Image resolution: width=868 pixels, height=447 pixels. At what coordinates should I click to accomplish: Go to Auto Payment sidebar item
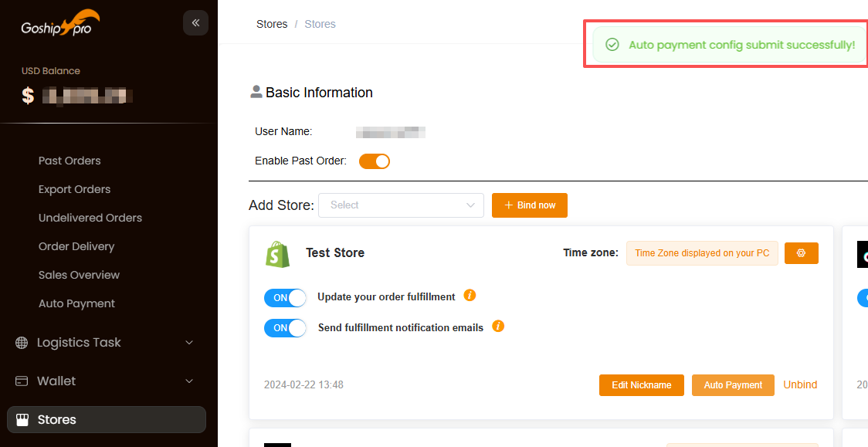pyautogui.click(x=76, y=303)
